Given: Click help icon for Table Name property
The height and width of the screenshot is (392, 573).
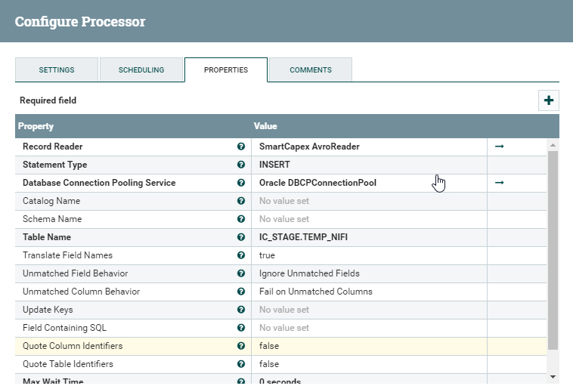Looking at the screenshot, I should click(x=241, y=237).
